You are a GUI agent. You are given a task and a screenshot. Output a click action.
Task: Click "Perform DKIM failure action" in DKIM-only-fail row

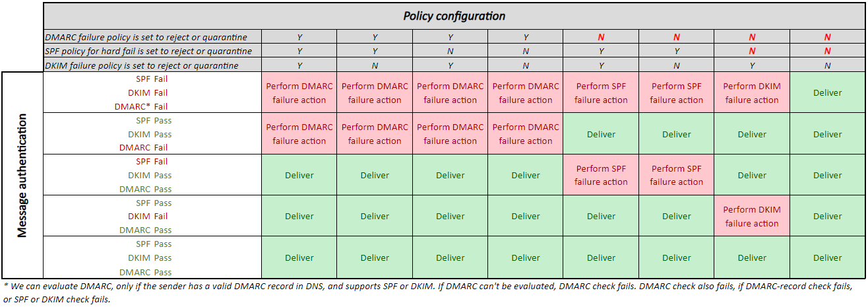coord(752,217)
